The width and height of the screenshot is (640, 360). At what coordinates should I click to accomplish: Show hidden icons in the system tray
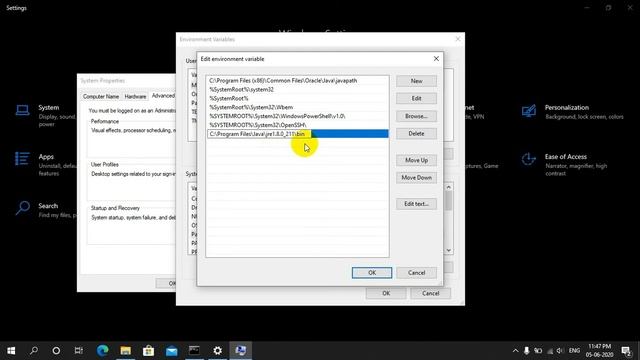[x=515, y=351]
